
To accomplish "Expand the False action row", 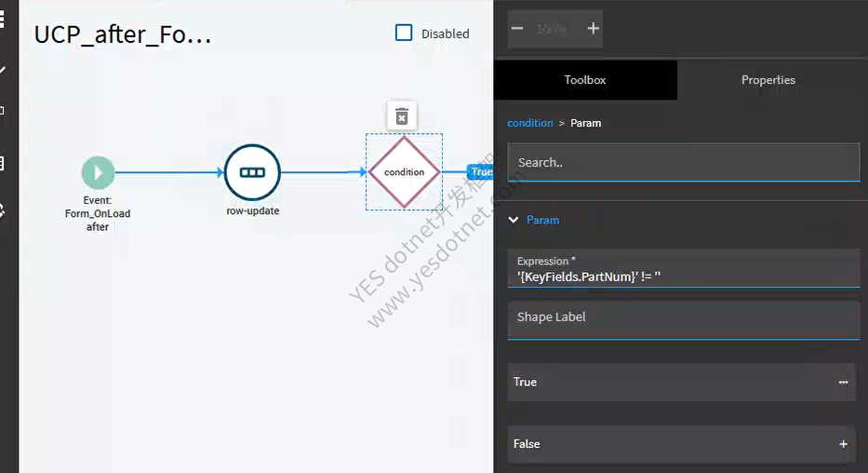I will click(681, 444).
